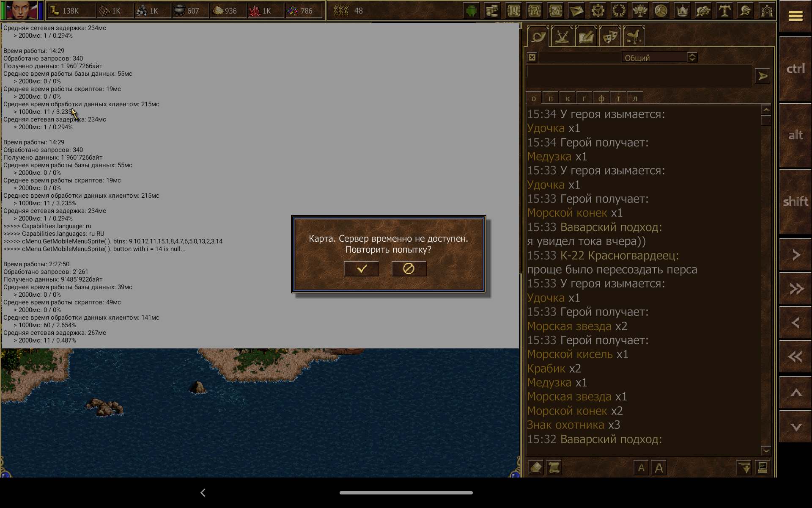Toggle the ctrl modifier key
Screen dimensions: 812x508
(x=795, y=69)
